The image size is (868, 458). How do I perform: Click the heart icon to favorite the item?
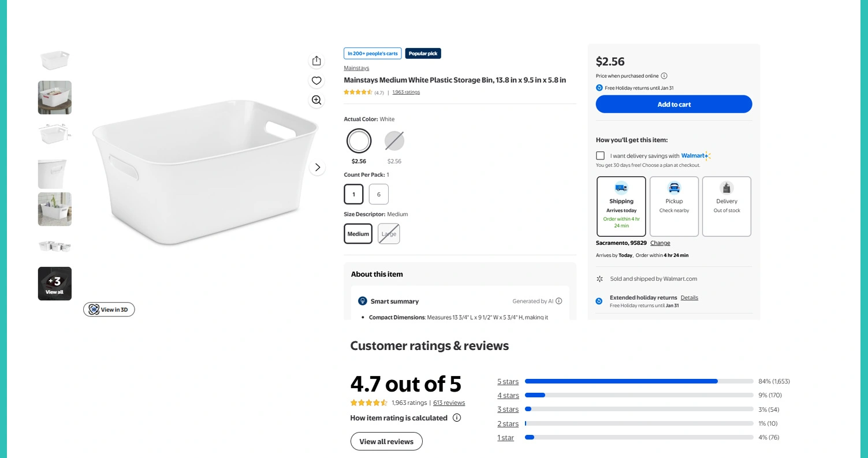point(316,81)
